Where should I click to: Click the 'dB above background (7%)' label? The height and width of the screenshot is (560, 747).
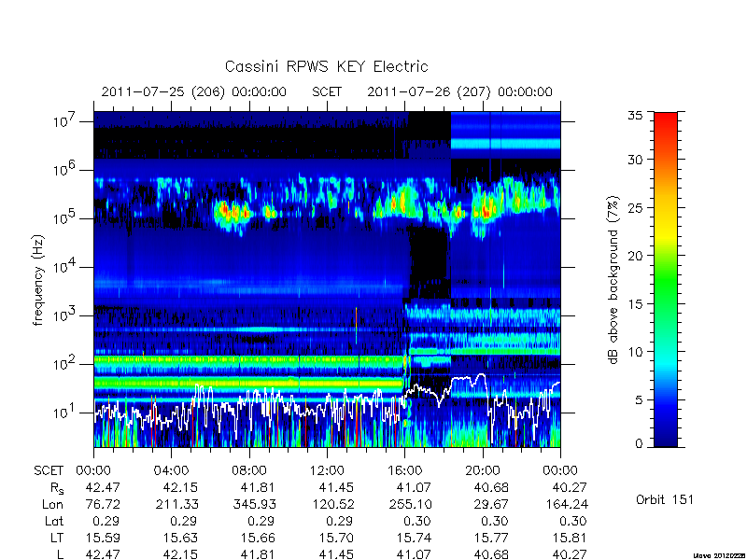[614, 280]
